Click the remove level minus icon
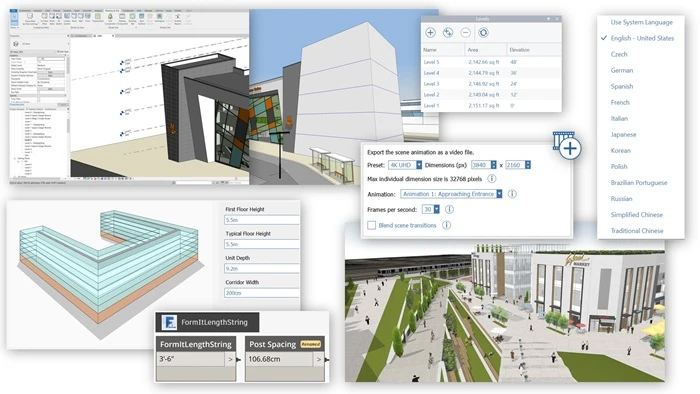The width and height of the screenshot is (700, 394). 465,33
